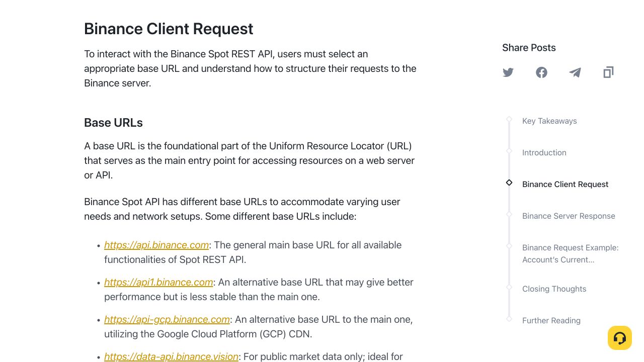Share post via Telegram icon

[x=575, y=72]
